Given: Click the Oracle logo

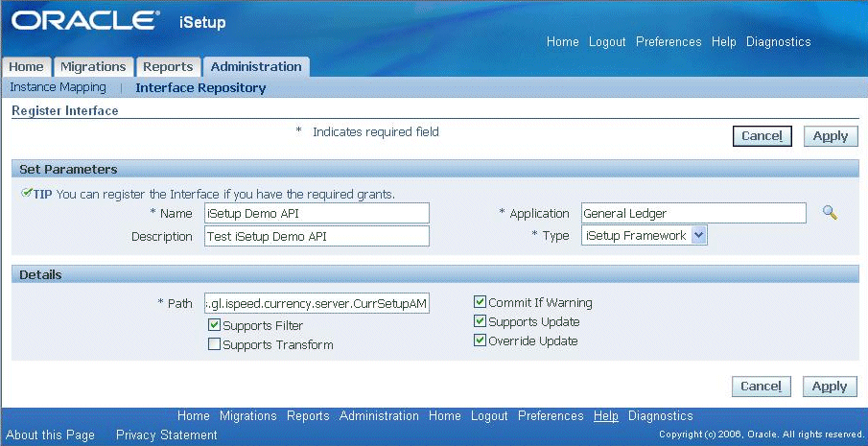Looking at the screenshot, I should [85, 21].
